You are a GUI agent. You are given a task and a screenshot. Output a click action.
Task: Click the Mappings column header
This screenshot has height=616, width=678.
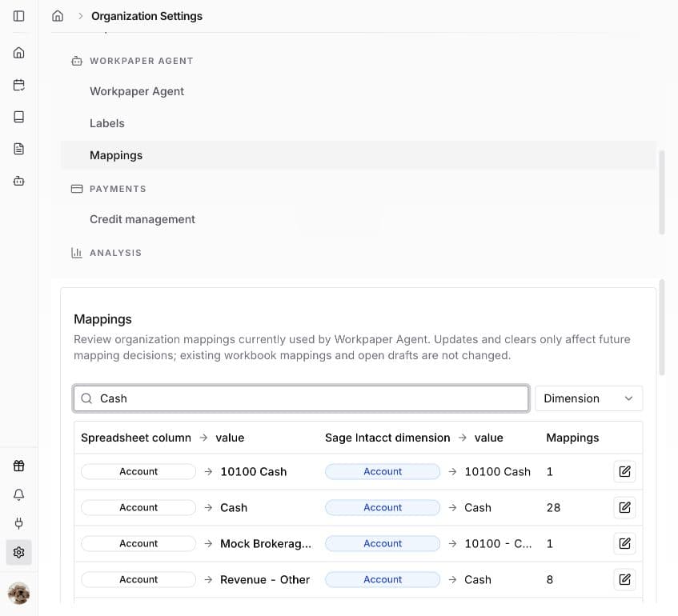click(x=572, y=438)
